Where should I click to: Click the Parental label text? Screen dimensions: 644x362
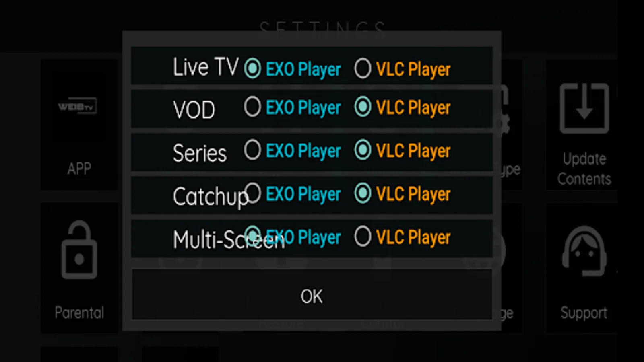pos(79,313)
